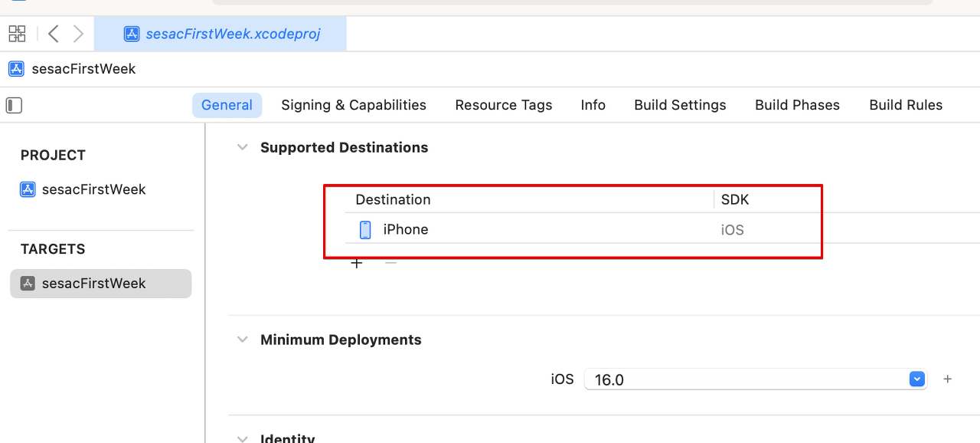Open the Resource Tags tab
The width and height of the screenshot is (980, 443).
tap(504, 105)
